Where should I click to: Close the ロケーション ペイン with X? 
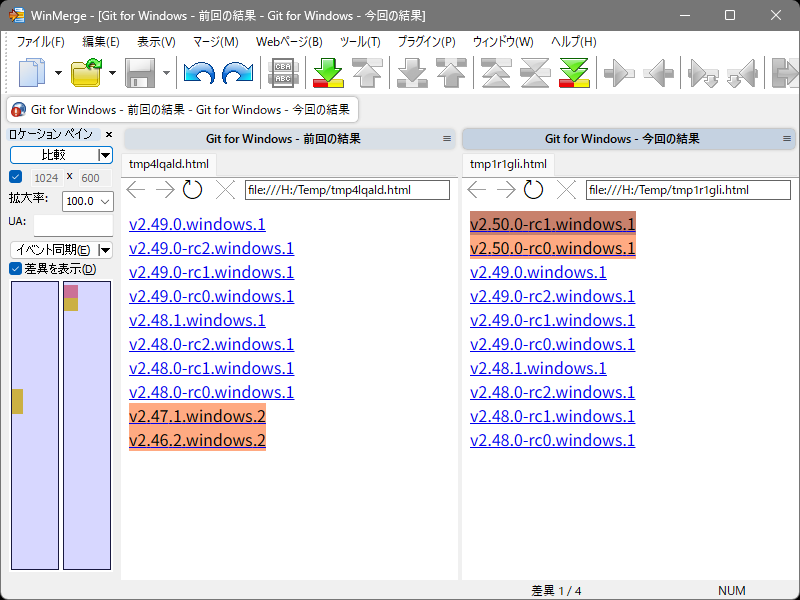coord(109,134)
